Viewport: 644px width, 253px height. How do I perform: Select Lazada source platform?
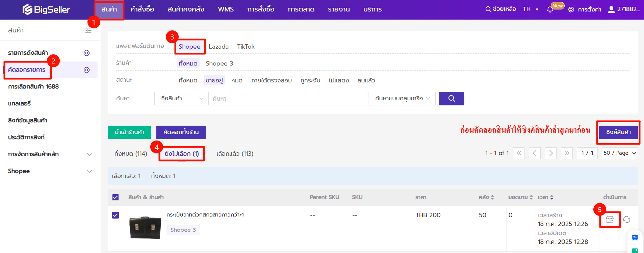(218, 47)
